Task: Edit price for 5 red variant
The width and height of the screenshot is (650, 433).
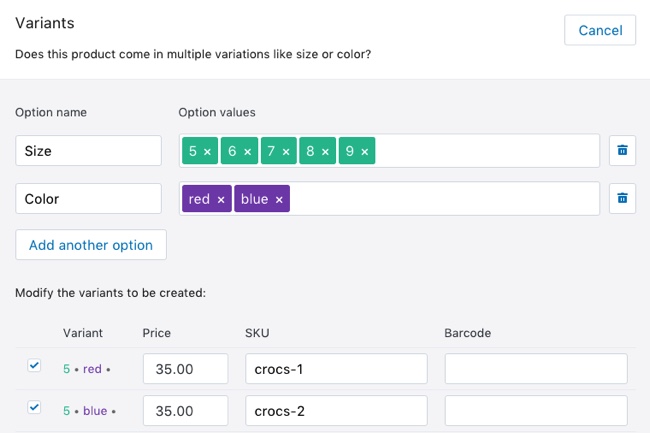Action: [x=185, y=368]
